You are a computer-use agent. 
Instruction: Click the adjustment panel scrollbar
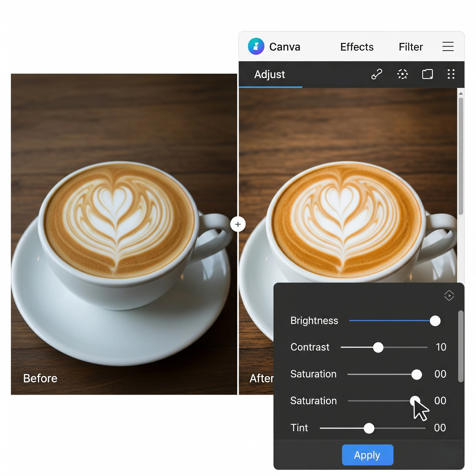pos(460,346)
